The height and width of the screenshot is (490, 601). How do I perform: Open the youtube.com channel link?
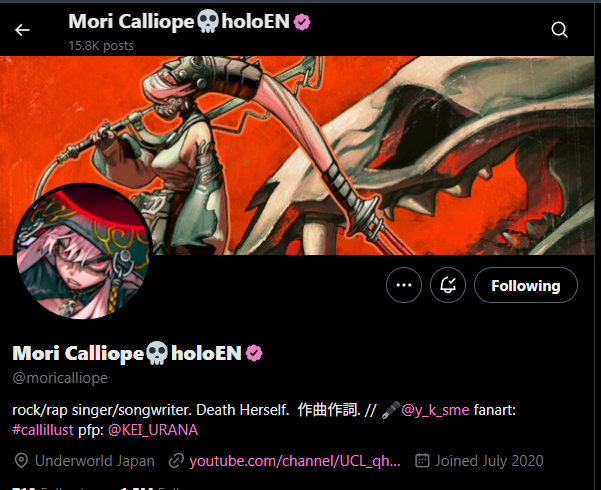295,461
